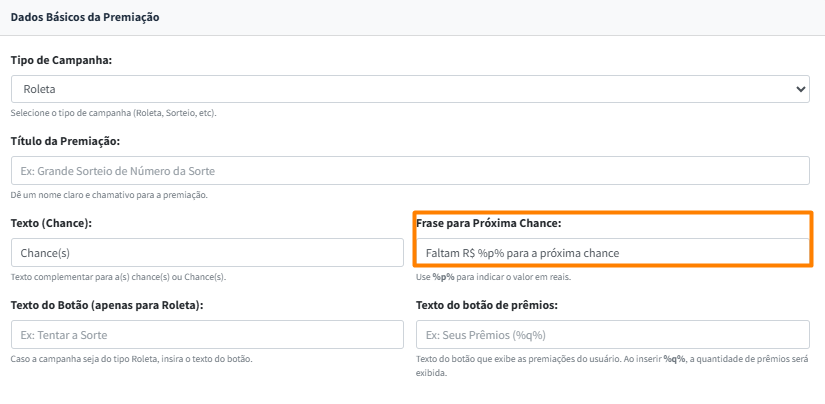This screenshot has width=825, height=404.
Task: Click the "Caso a campanha seja do tipo Roleta" hint
Action: click(x=131, y=358)
